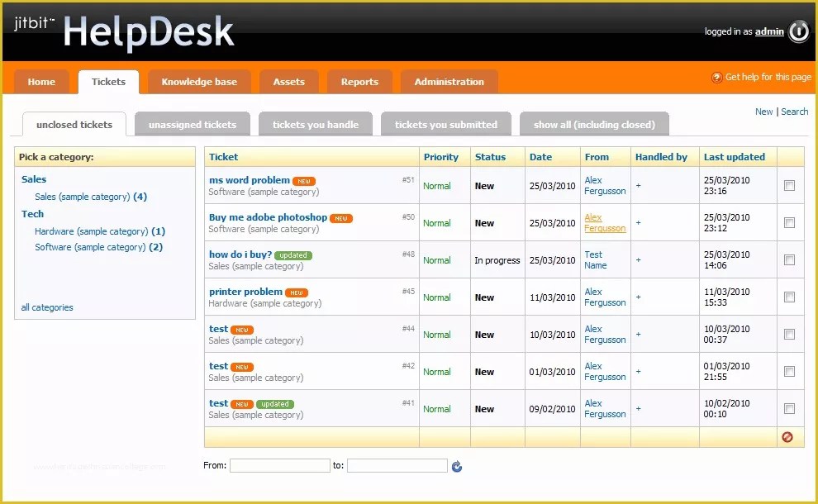Sort by Last updated column header
The height and width of the screenshot is (504, 818).
734,157
